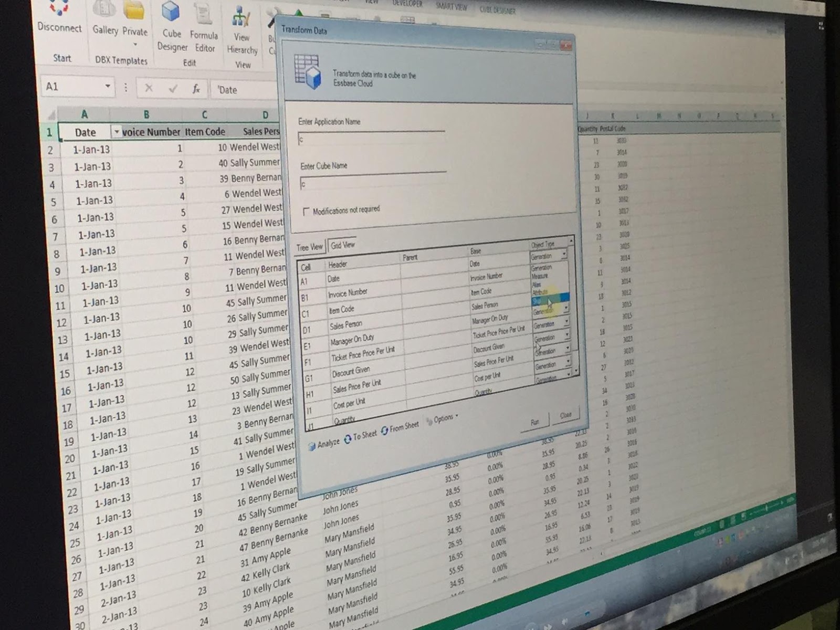The image size is (840, 630).
Task: Select column A header
Action: click(84, 114)
